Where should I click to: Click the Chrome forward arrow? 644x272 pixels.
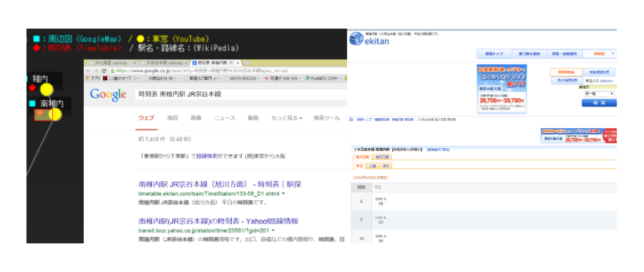[96, 70]
